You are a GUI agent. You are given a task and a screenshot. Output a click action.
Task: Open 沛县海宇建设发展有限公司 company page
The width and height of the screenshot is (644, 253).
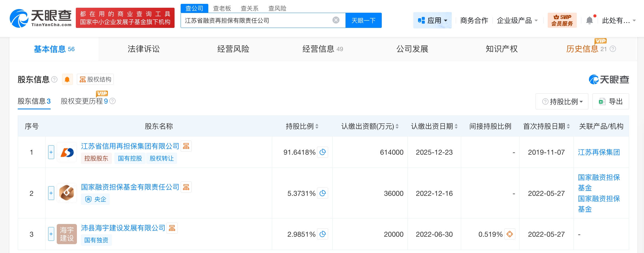point(123,228)
